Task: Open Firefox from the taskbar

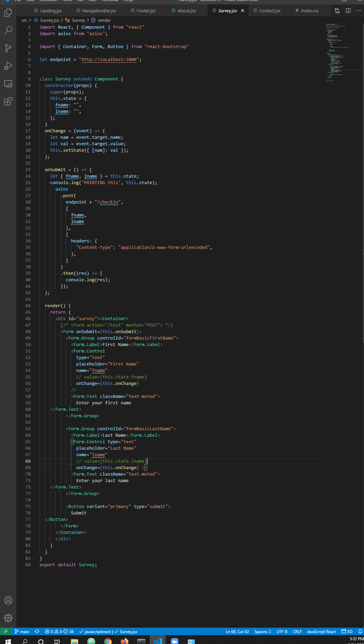Action: tap(125, 641)
